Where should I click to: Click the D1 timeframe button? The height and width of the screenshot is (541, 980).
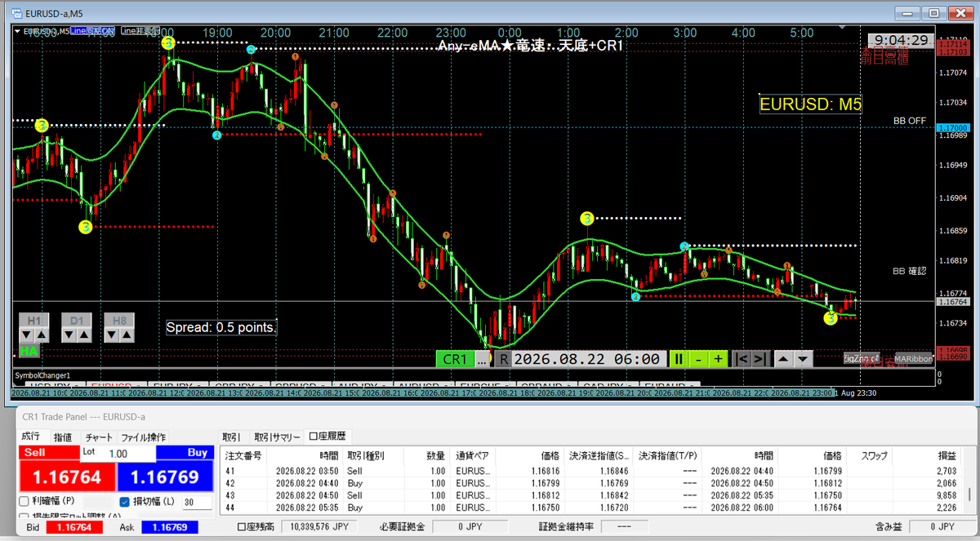click(77, 321)
